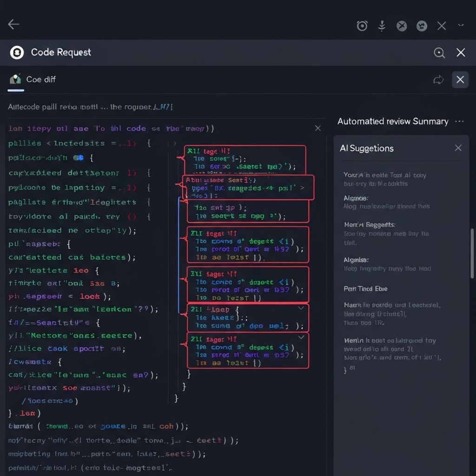Click the blue underline indicator under Coe diff
476x476 pixels.
click(x=15, y=90)
